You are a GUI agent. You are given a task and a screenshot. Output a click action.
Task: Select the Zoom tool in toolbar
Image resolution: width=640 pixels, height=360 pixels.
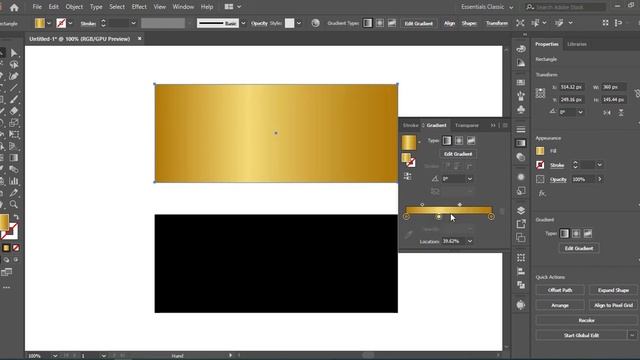pos(13,204)
